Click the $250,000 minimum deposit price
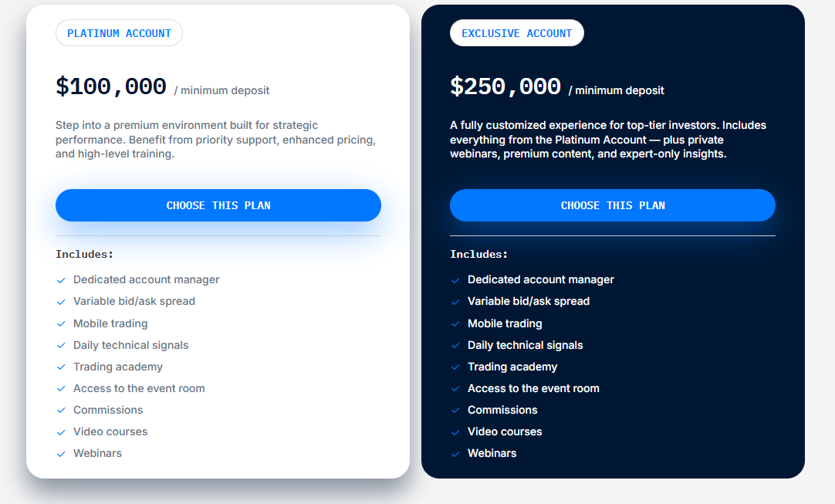Screen dimensions: 835x504 point(505,87)
